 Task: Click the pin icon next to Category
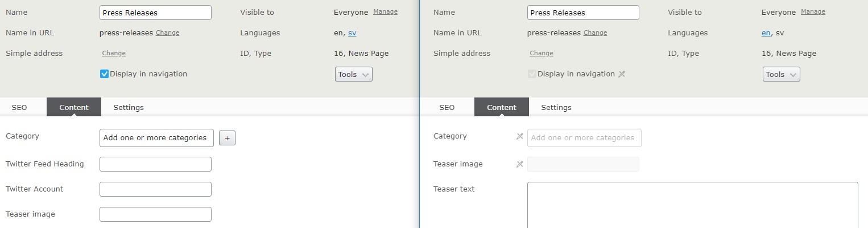(519, 137)
